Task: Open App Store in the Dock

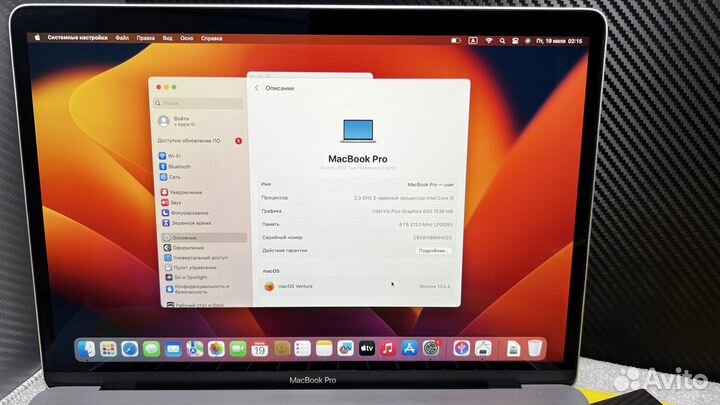Action: (x=410, y=349)
